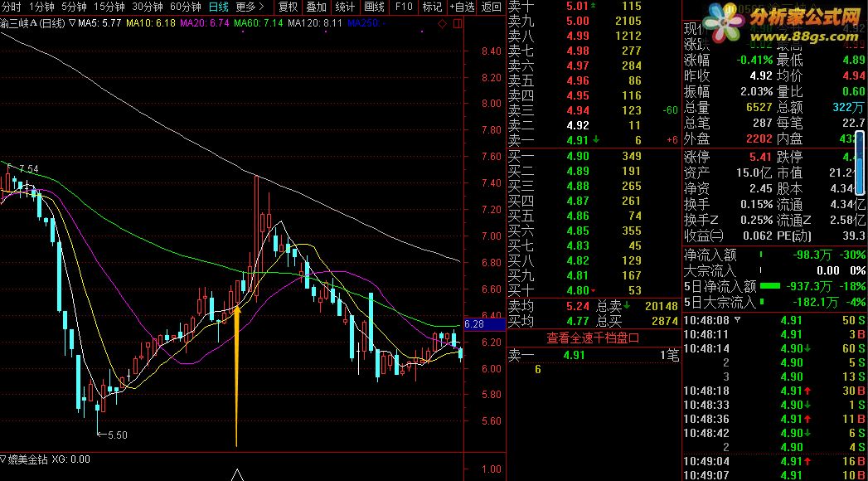The width and height of the screenshot is (868, 481).
Task: Click the 卖均 value 5.24
Action: 577,306
